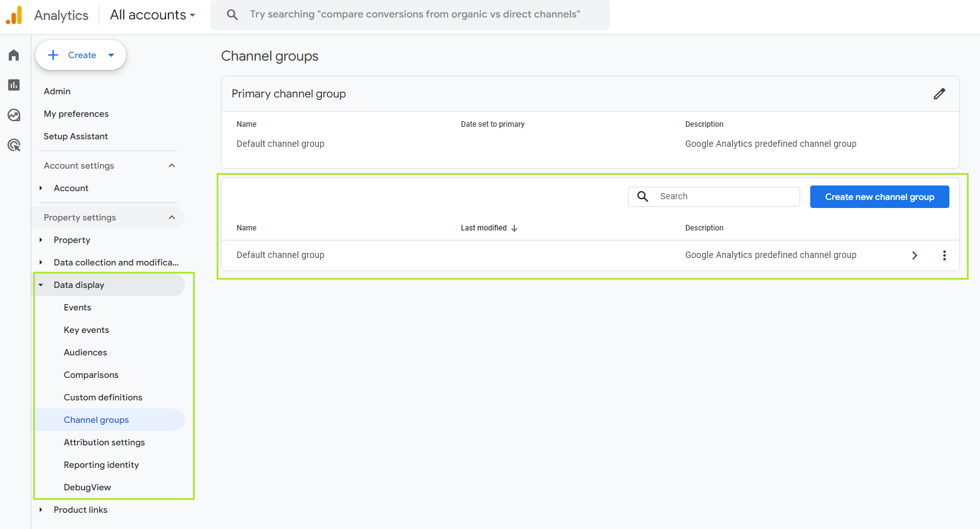Open Setup Assistant

76,136
